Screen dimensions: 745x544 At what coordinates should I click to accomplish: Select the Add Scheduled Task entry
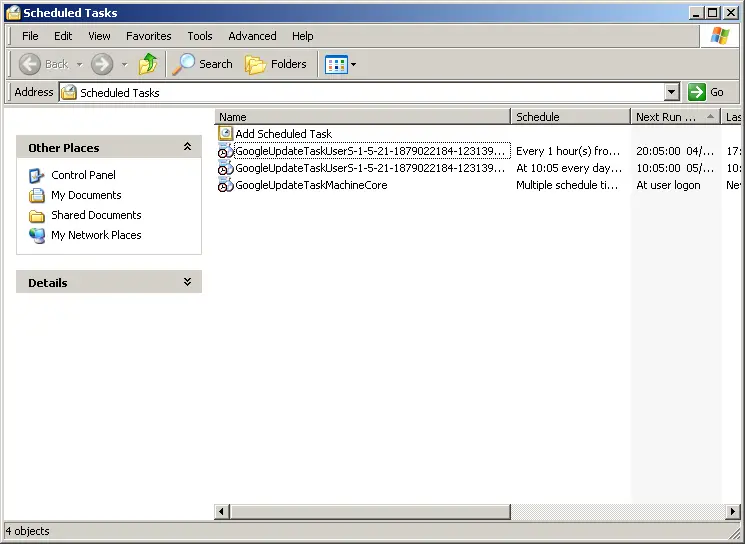tap(284, 134)
